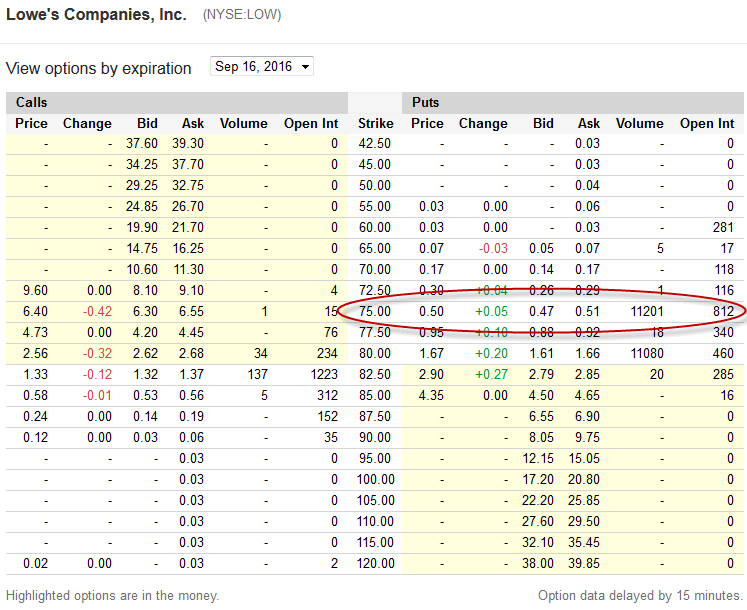Click calls price 6.40

tap(35, 311)
